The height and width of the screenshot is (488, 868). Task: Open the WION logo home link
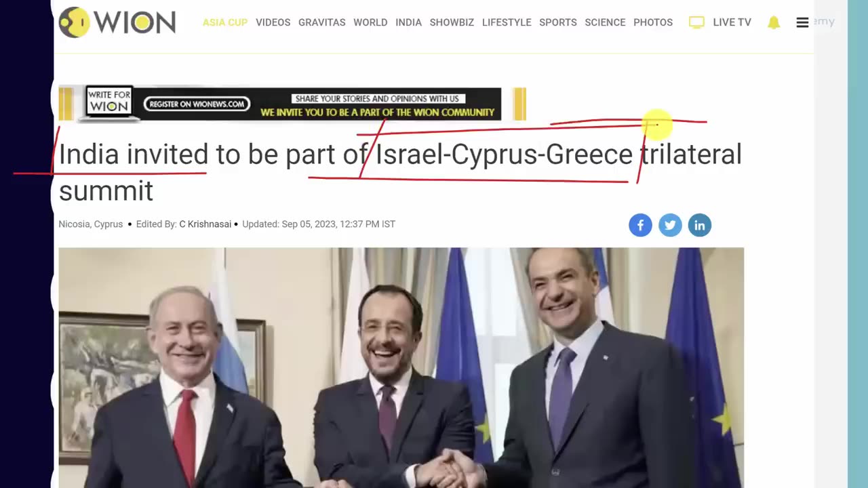(117, 22)
